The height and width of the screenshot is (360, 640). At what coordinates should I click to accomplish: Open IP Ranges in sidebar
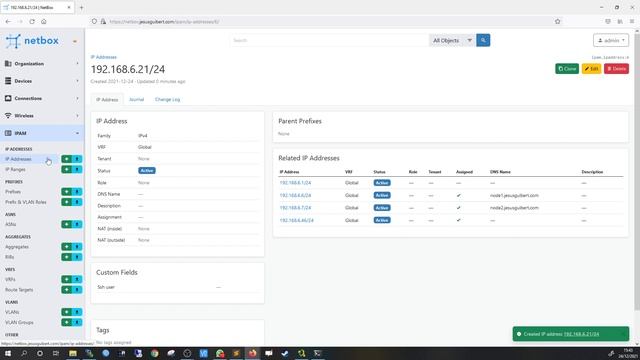pos(16,169)
